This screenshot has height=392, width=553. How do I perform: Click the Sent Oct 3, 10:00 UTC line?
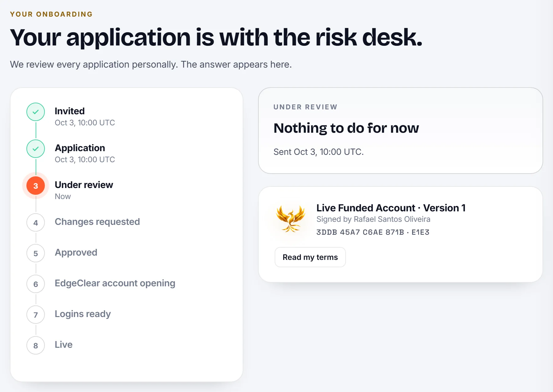(319, 152)
